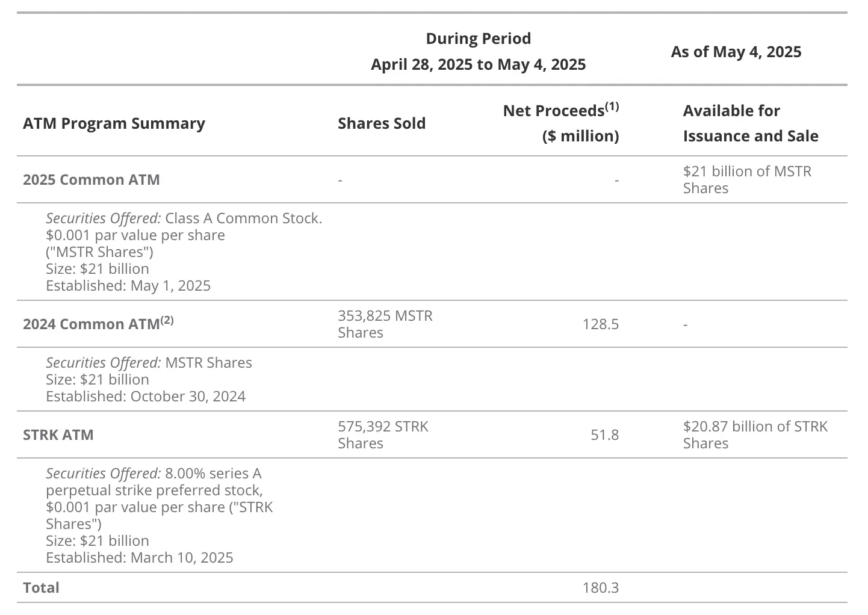This screenshot has width=868, height=615.
Task: Click 'Established: March 10, 2025' text
Action: [x=140, y=558]
